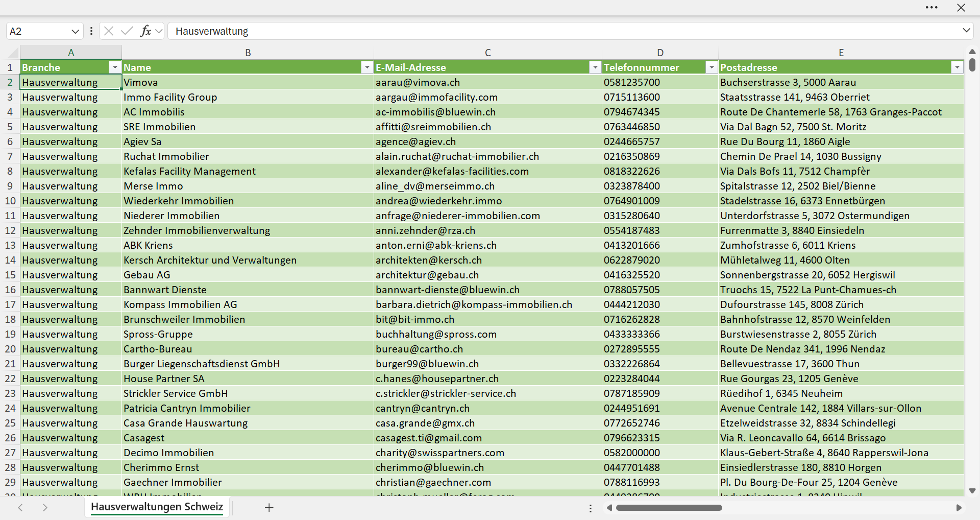Click horizontal scrollbar right arrow

click(x=959, y=508)
